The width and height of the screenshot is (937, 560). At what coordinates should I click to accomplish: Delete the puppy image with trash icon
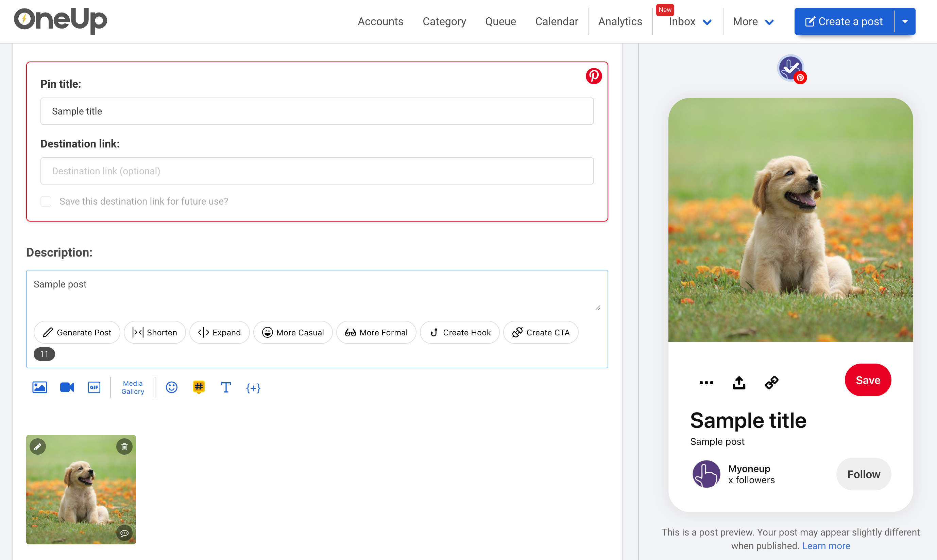pyautogui.click(x=124, y=447)
